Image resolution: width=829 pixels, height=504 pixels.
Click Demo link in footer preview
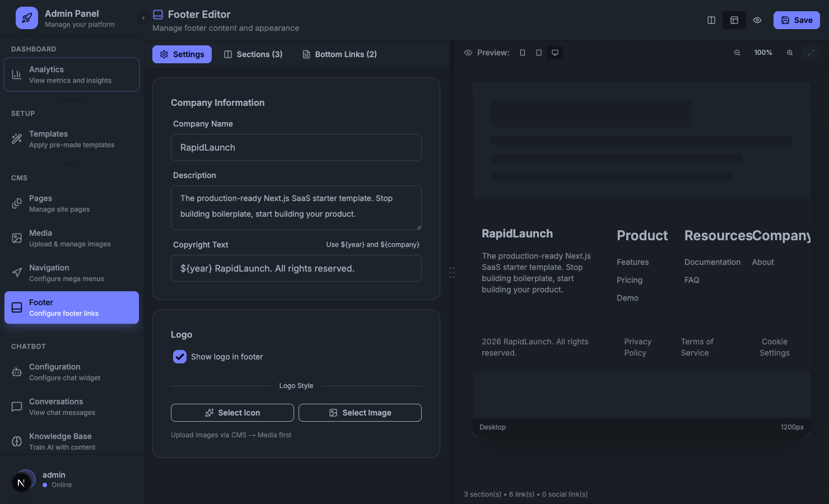pos(627,298)
